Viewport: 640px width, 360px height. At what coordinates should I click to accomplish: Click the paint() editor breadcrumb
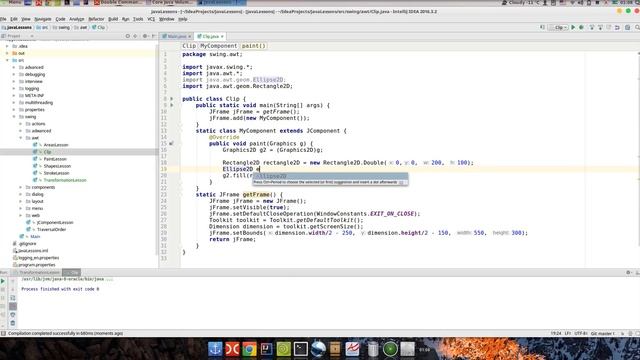(x=253, y=46)
